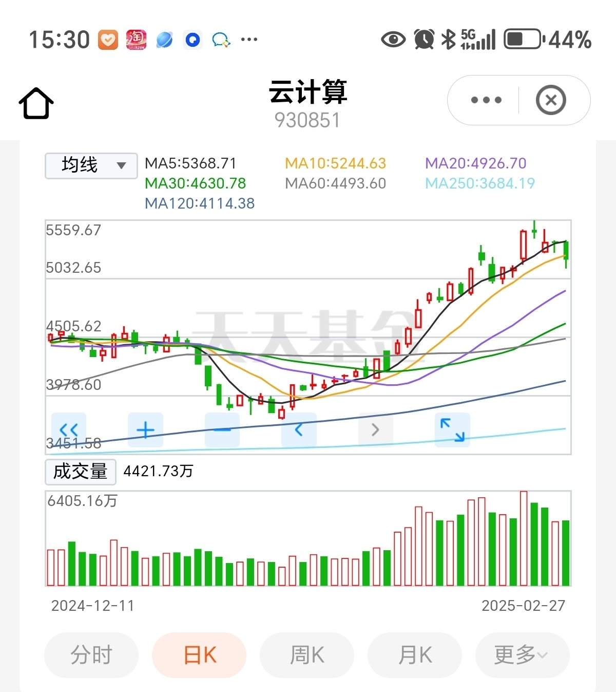This screenshot has height=692, width=616.
Task: Tap the status bar overflow dots
Action: pyautogui.click(x=249, y=40)
